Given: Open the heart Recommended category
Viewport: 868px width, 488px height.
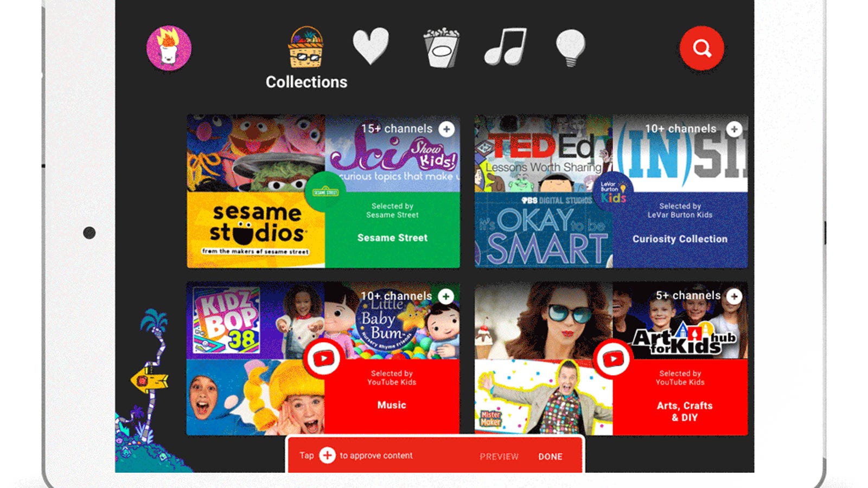Looking at the screenshot, I should [371, 46].
